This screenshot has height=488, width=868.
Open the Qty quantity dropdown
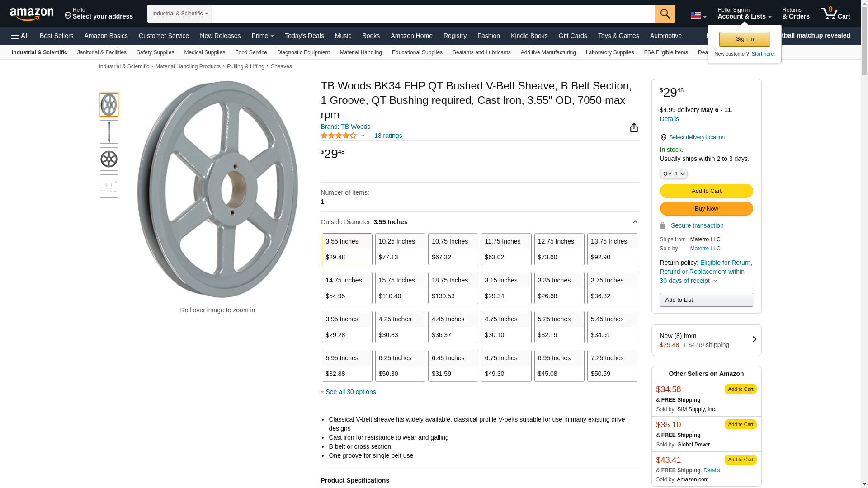673,174
